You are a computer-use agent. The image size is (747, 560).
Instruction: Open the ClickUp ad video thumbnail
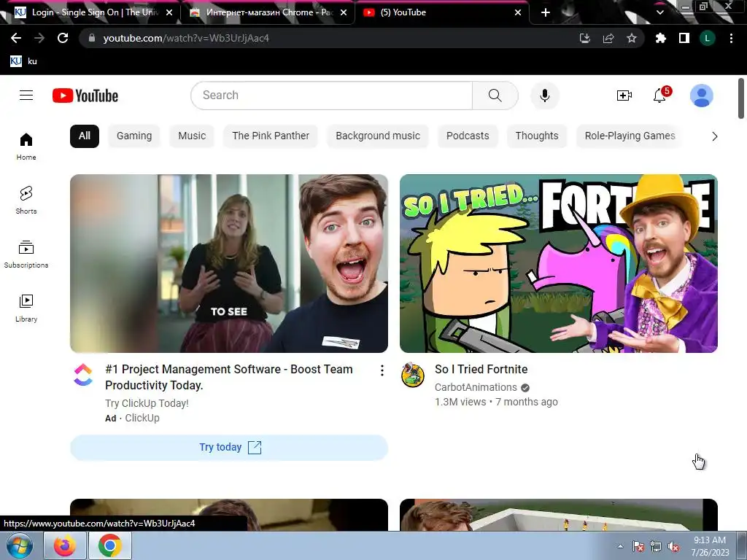[229, 263]
